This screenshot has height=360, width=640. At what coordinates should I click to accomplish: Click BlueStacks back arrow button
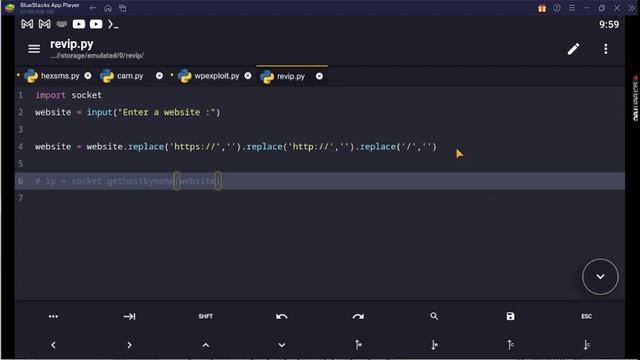click(x=93, y=8)
